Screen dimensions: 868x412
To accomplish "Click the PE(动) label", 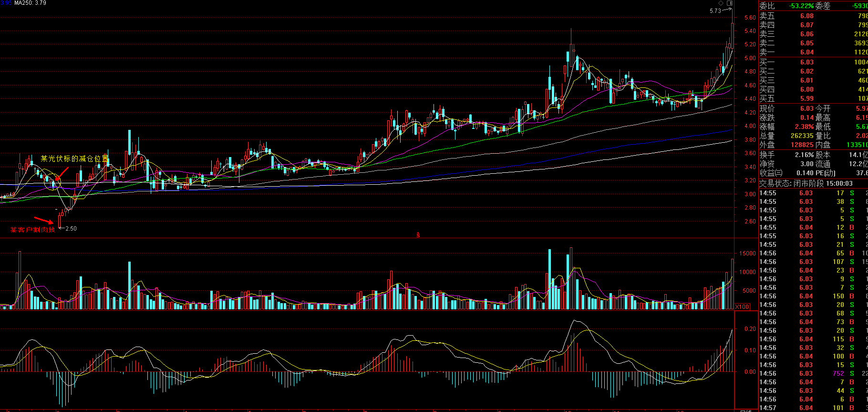I will 826,173.
